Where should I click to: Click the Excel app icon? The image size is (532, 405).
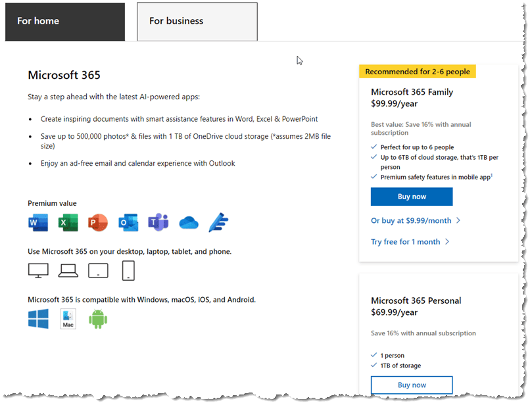pyautogui.click(x=68, y=223)
